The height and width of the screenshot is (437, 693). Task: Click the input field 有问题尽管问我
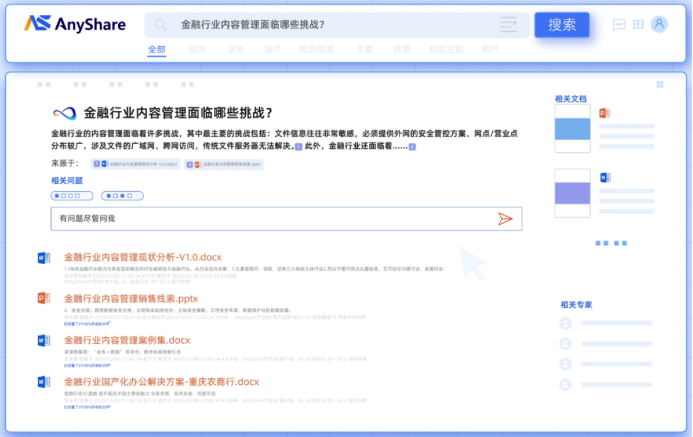click(286, 219)
